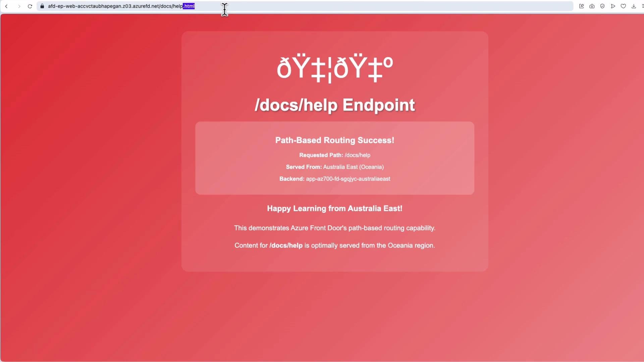Click the address bar URL field
Screen dimensions: 644x362
[305, 6]
